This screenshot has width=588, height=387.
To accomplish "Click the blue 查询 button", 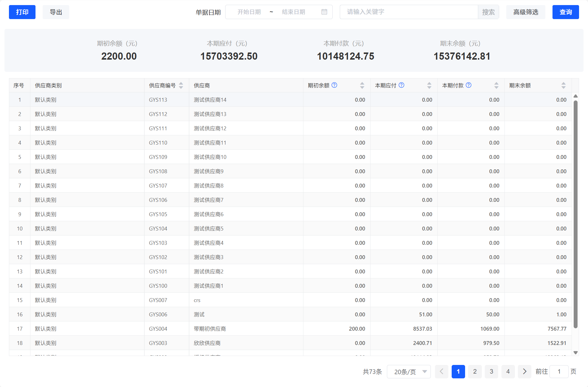I will 565,12.
